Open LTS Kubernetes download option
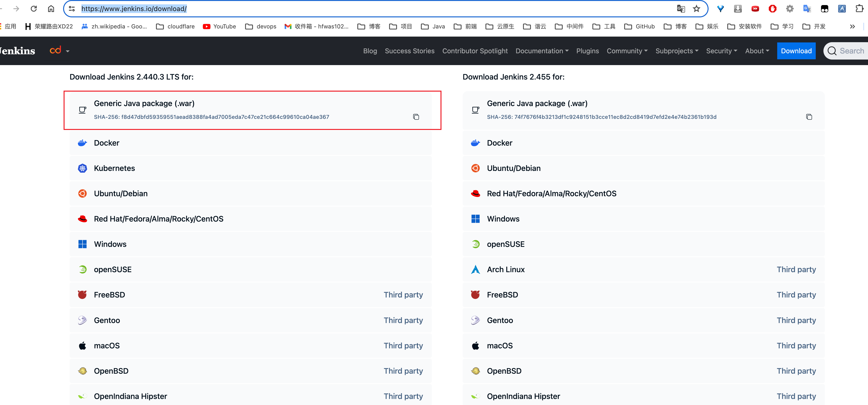 click(x=250, y=168)
